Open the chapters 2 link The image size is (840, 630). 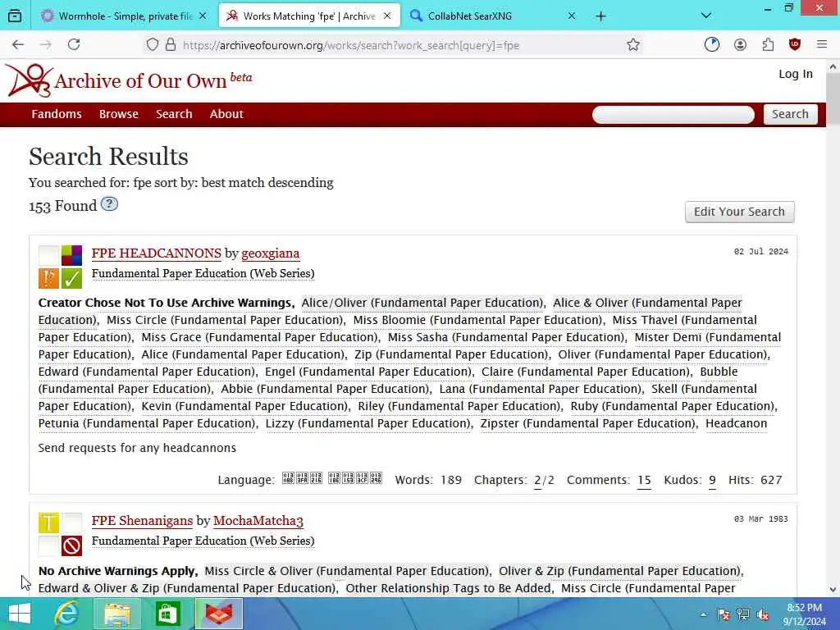pyautogui.click(x=537, y=480)
